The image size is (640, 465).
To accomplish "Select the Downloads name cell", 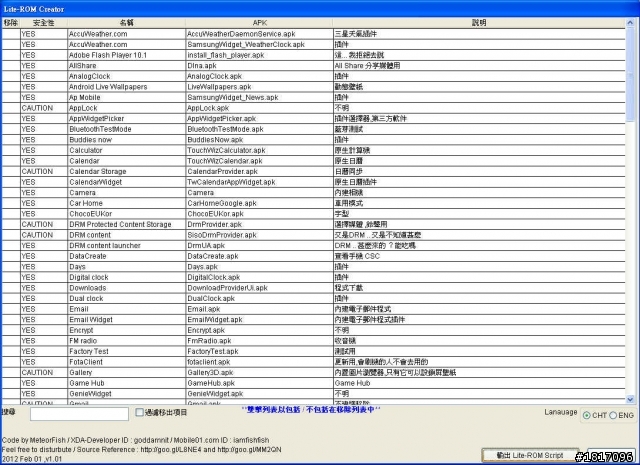I will pos(126,288).
